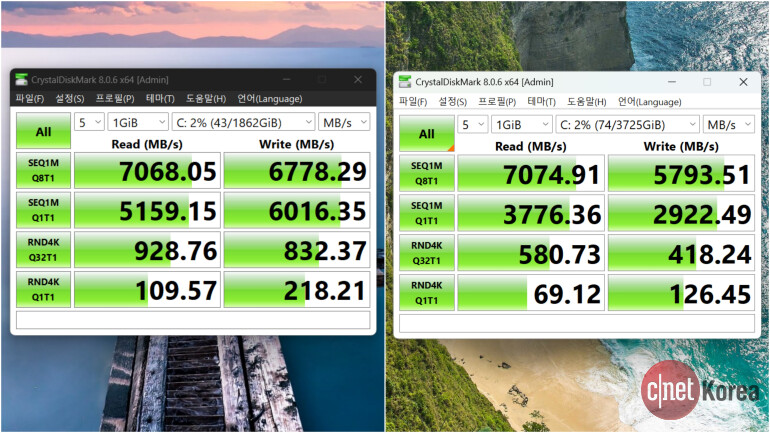Screen dimensions: 770x433
Task: Minimize the light CrystalDiskMark window
Action: point(671,82)
